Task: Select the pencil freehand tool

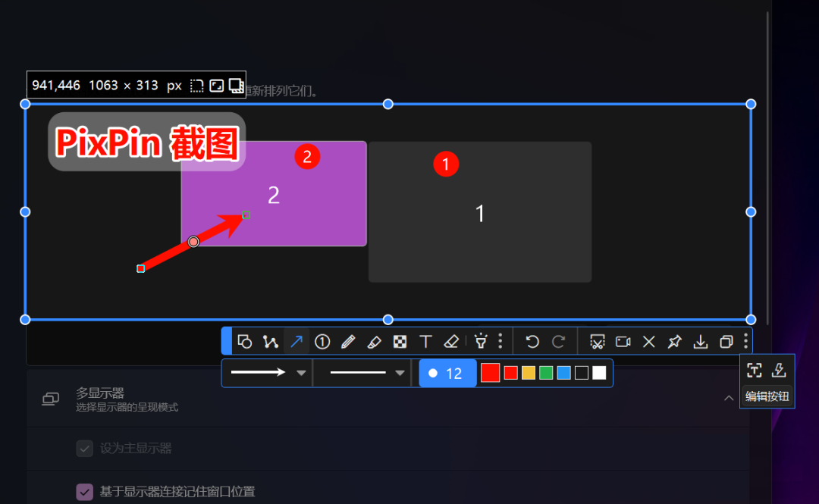Action: click(348, 342)
